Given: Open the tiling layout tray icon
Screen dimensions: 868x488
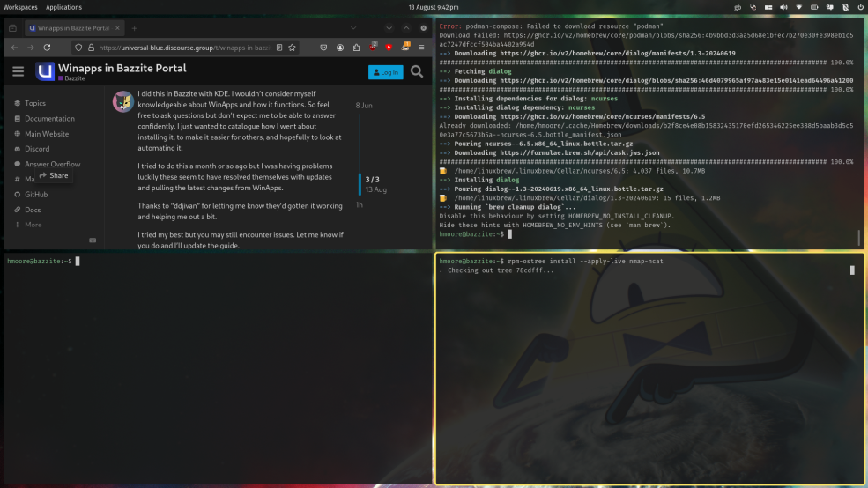Looking at the screenshot, I should coord(768,7).
